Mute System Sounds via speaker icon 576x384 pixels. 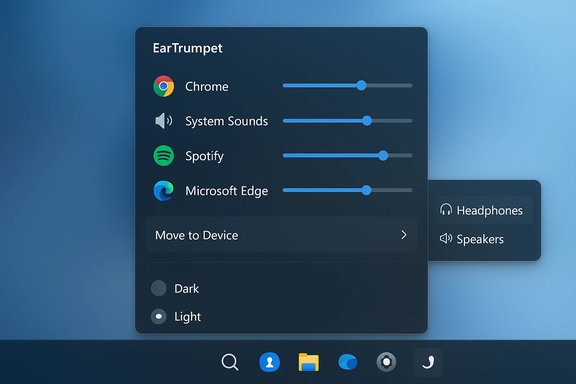pyautogui.click(x=163, y=121)
